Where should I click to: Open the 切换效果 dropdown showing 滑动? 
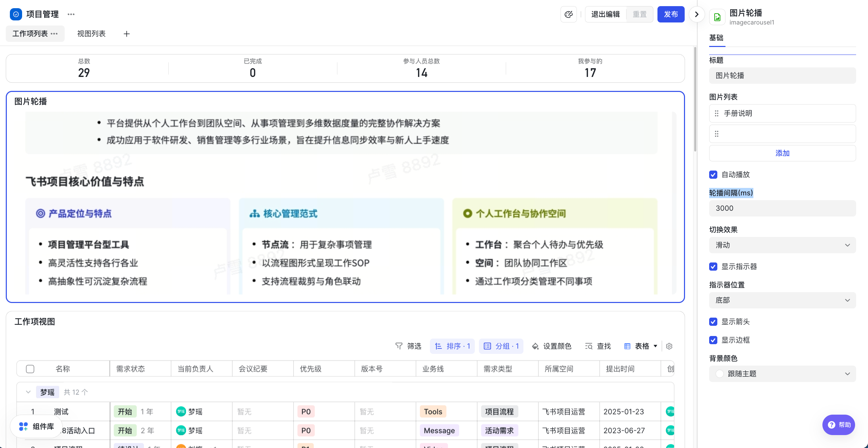click(x=782, y=245)
